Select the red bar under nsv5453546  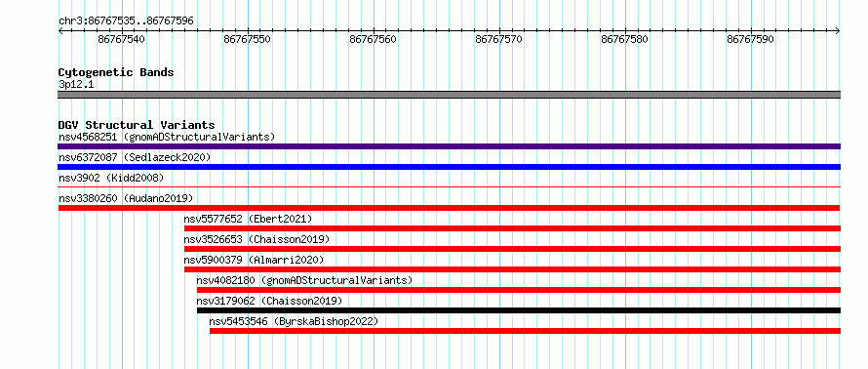526,331
